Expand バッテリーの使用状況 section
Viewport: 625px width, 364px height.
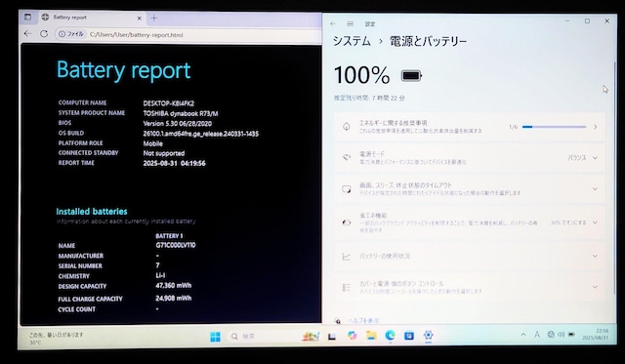470,256
